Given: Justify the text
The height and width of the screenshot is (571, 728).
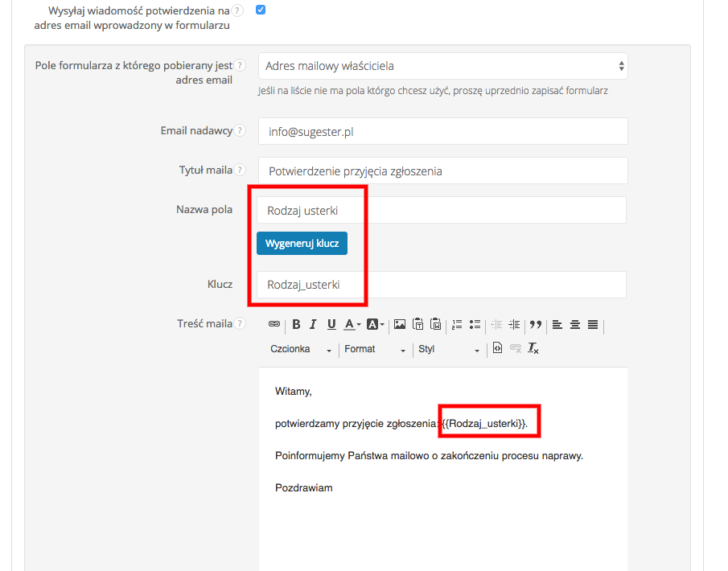Looking at the screenshot, I should (x=592, y=324).
